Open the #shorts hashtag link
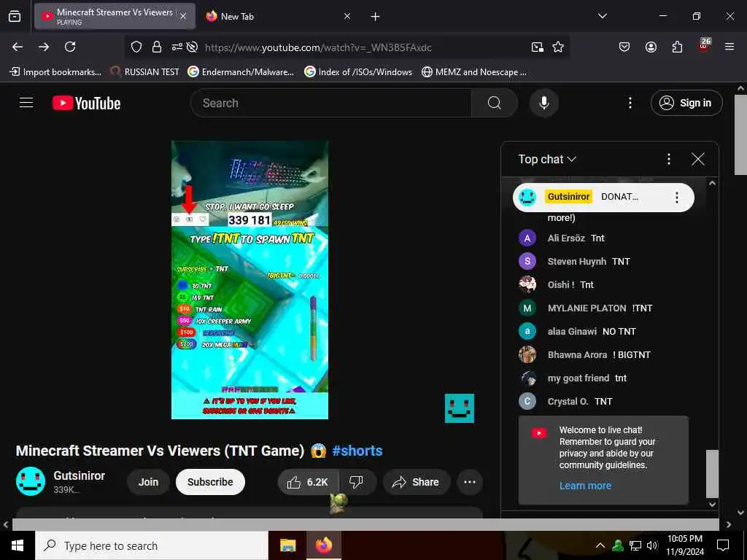Screen dimensions: 747x560 point(357,451)
